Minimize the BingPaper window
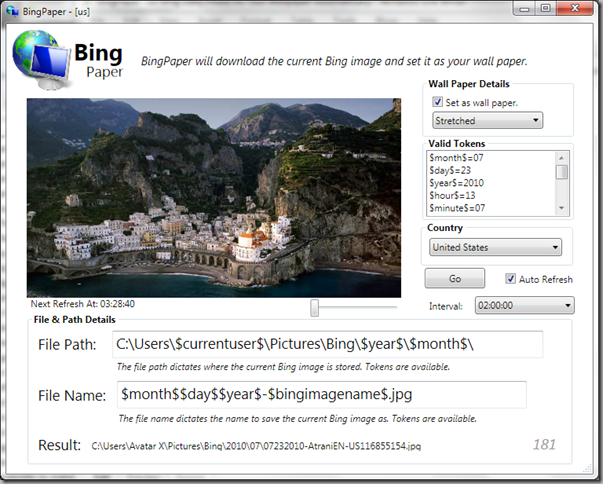The height and width of the screenshot is (484, 603). pos(525,8)
